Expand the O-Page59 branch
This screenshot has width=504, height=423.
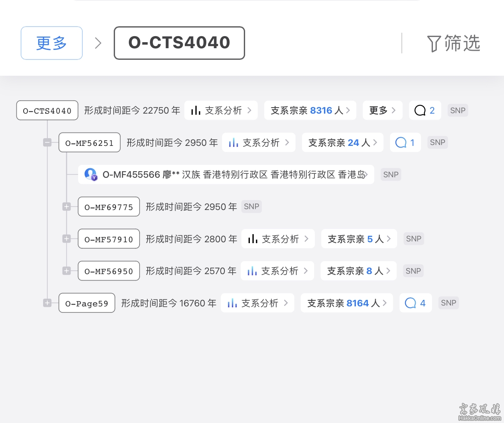(47, 303)
